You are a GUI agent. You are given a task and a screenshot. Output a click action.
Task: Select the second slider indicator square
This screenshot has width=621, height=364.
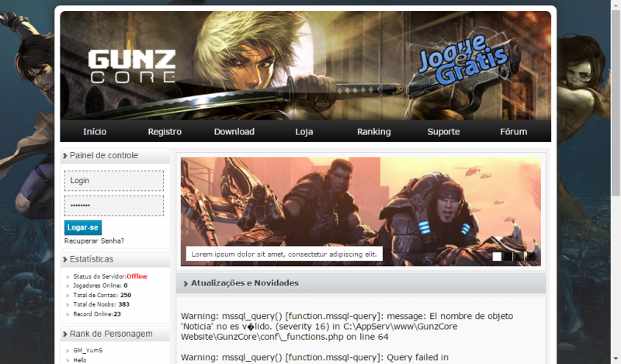point(508,256)
